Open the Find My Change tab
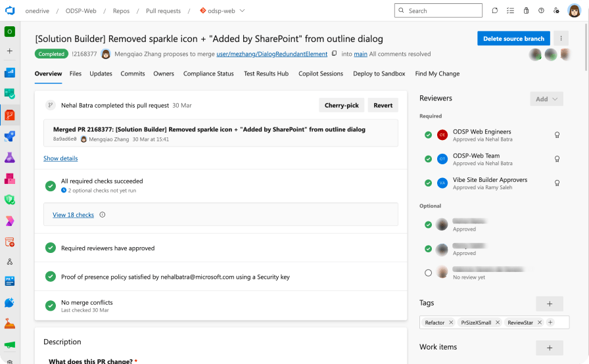This screenshot has width=589, height=364. (x=437, y=74)
